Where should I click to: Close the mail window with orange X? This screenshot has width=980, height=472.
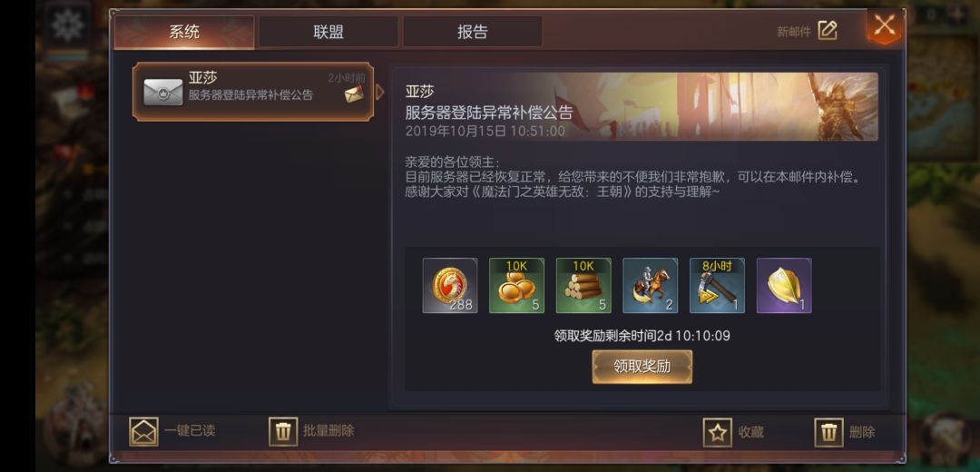pyautogui.click(x=884, y=26)
